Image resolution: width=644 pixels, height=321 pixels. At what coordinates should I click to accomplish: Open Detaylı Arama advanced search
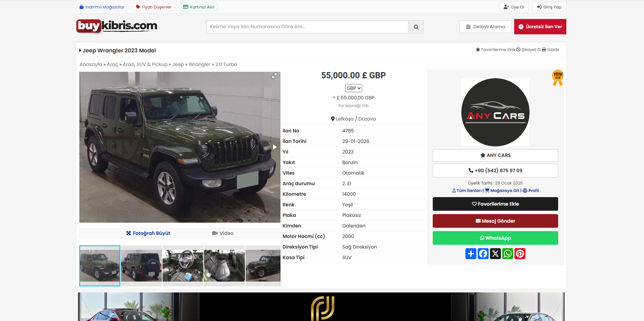pos(485,27)
